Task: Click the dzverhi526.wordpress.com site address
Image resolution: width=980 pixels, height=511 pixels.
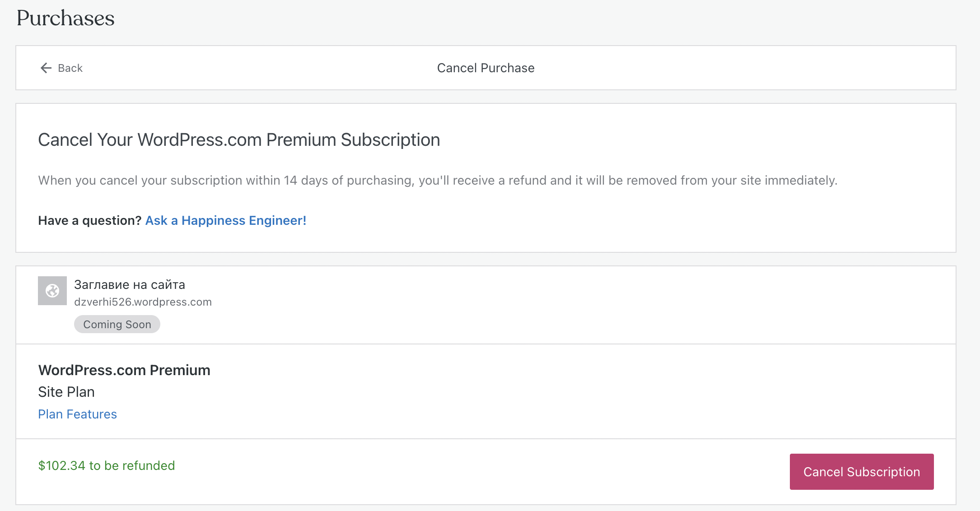Action: pos(143,302)
